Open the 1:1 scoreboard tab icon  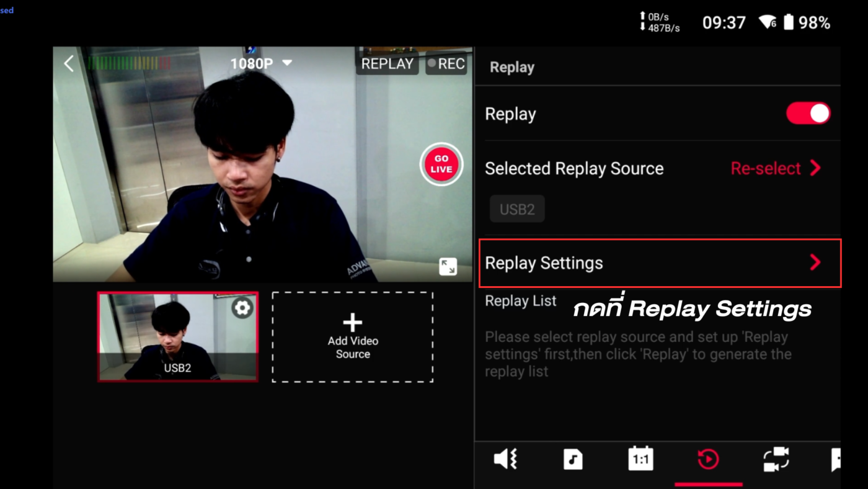(640, 459)
